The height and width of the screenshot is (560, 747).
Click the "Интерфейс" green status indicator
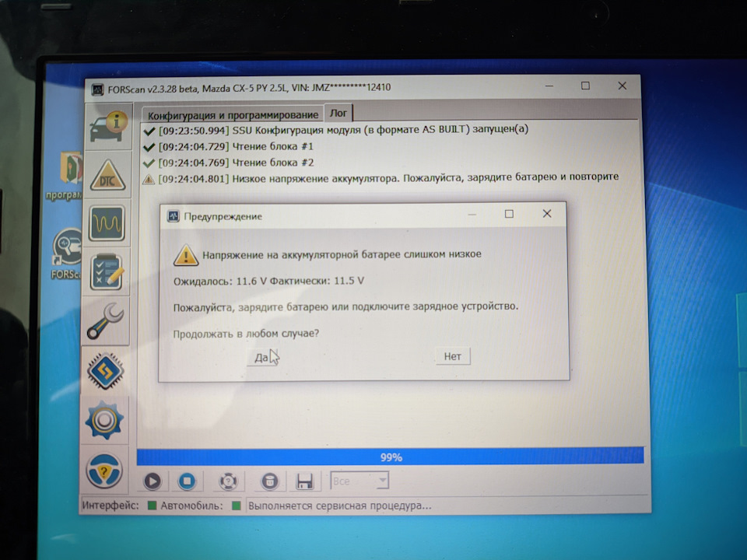pyautogui.click(x=152, y=506)
